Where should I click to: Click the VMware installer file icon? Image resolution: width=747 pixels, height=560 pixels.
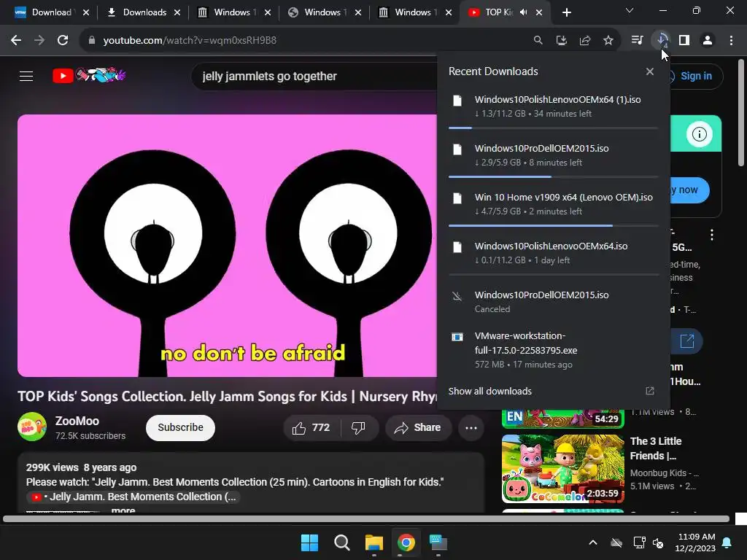pyautogui.click(x=457, y=337)
